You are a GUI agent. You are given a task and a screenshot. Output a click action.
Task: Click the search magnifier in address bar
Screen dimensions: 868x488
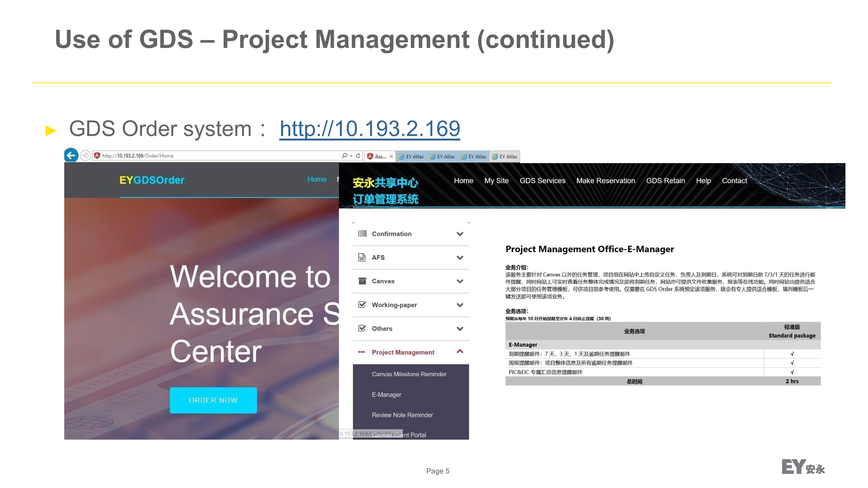[344, 156]
